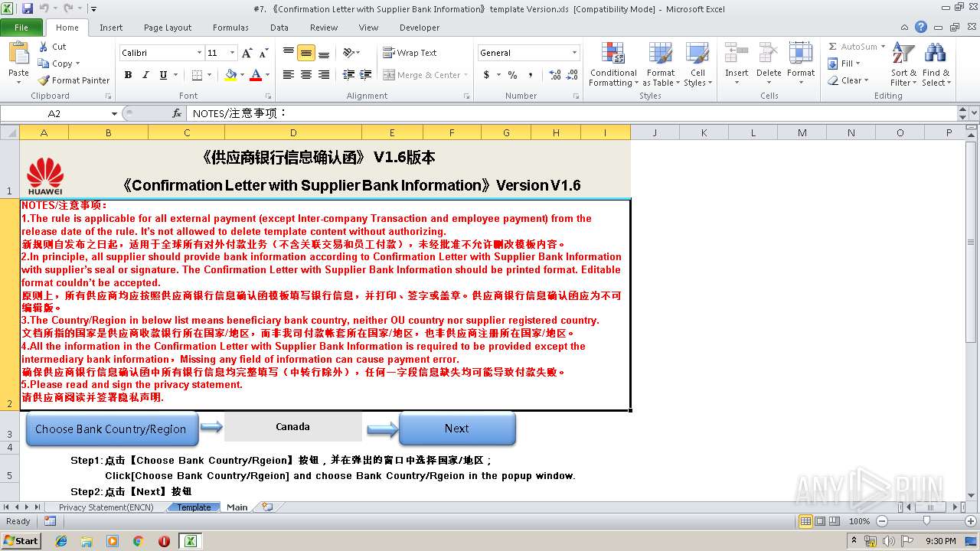Image resolution: width=980 pixels, height=551 pixels.
Task: Toggle Italic formatting
Action: [145, 75]
